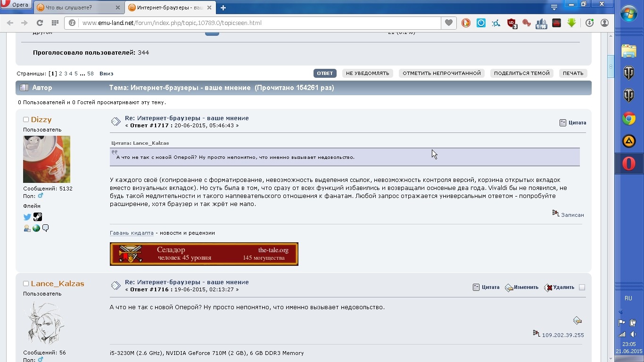Open Windows Explorer from taskbar
The height and width of the screenshot is (362, 644).
pyautogui.click(x=629, y=50)
